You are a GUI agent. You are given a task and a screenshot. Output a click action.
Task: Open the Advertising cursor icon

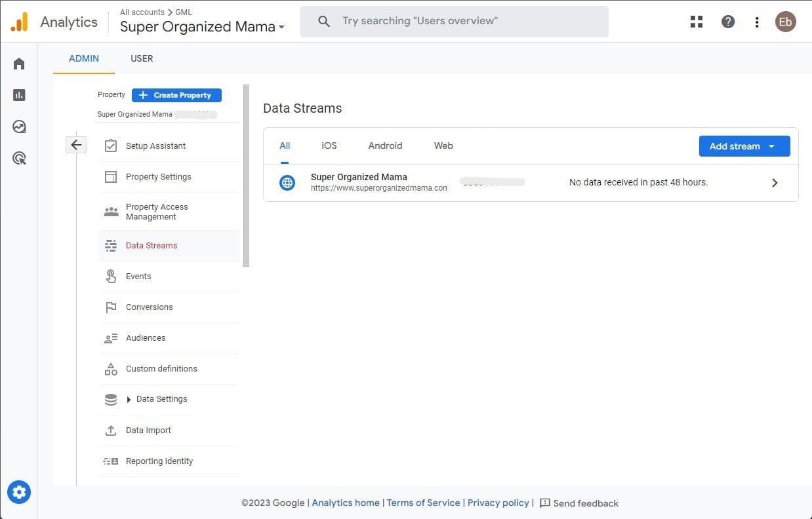click(x=19, y=158)
